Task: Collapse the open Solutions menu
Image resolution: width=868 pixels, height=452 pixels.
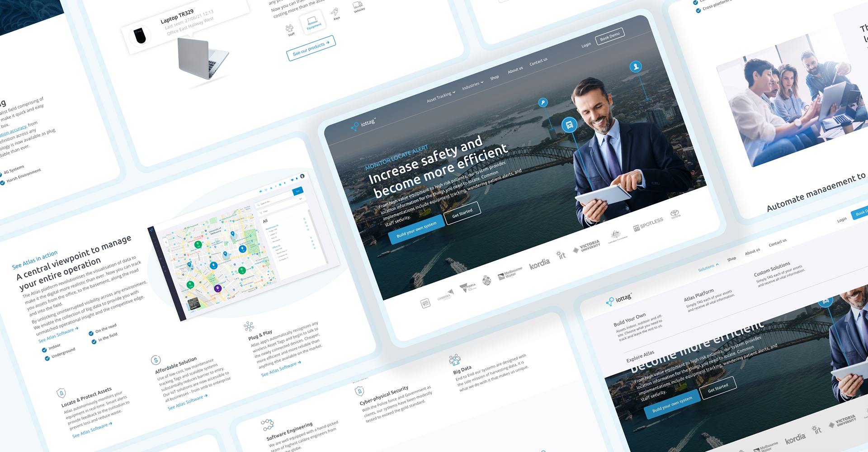Action: [708, 267]
